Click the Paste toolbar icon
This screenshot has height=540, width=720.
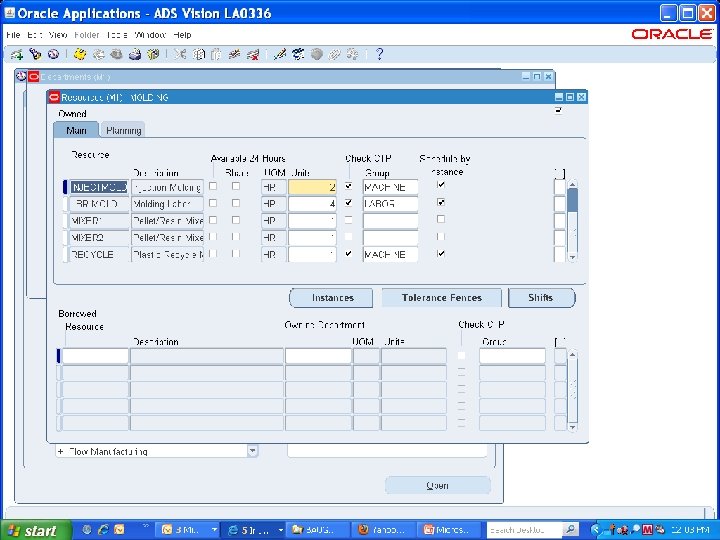coord(216,55)
